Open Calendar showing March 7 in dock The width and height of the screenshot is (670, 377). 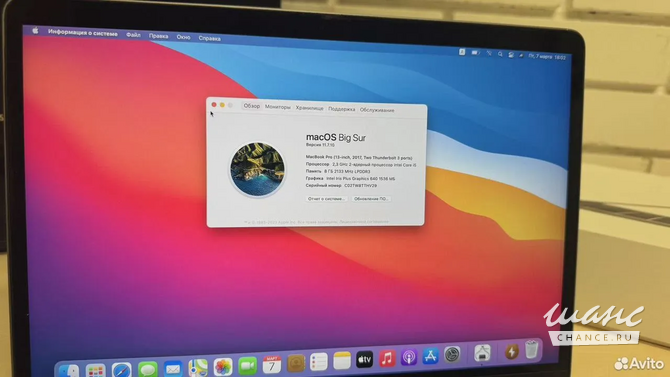272,365
